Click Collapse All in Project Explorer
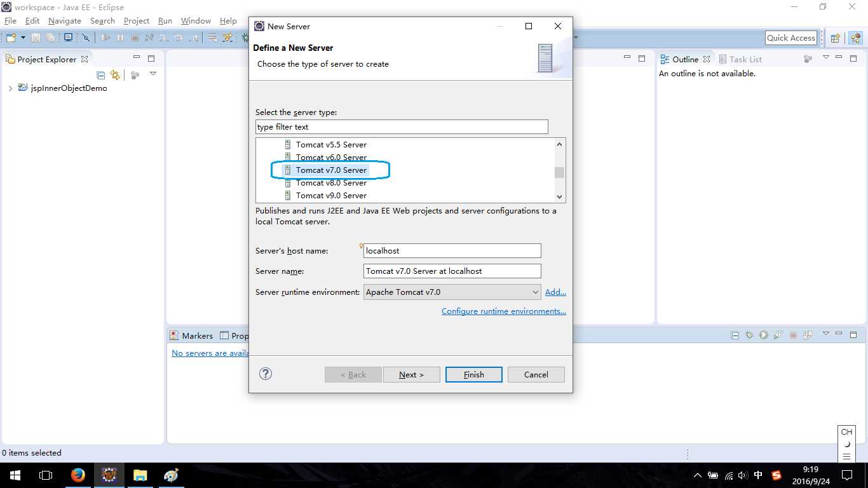The height and width of the screenshot is (488, 868). point(100,75)
